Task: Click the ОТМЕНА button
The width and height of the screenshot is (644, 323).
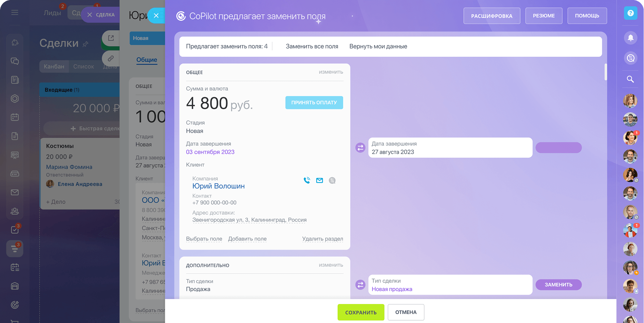Action: tap(406, 312)
